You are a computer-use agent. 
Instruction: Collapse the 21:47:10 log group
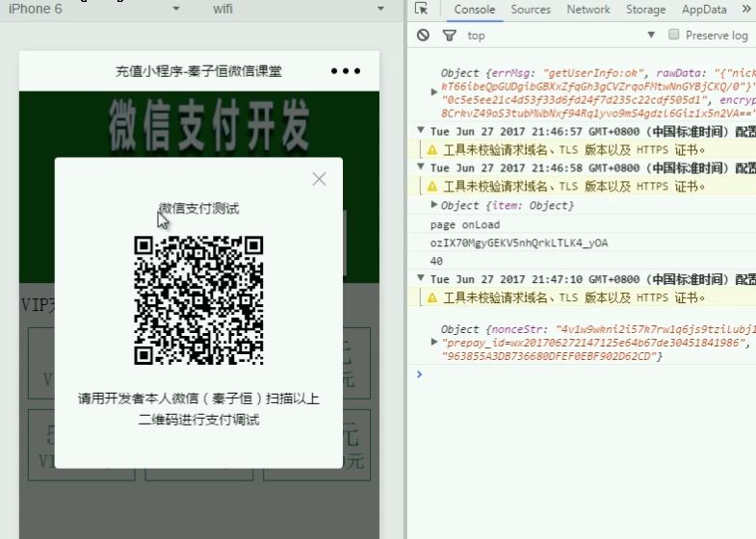pos(421,278)
